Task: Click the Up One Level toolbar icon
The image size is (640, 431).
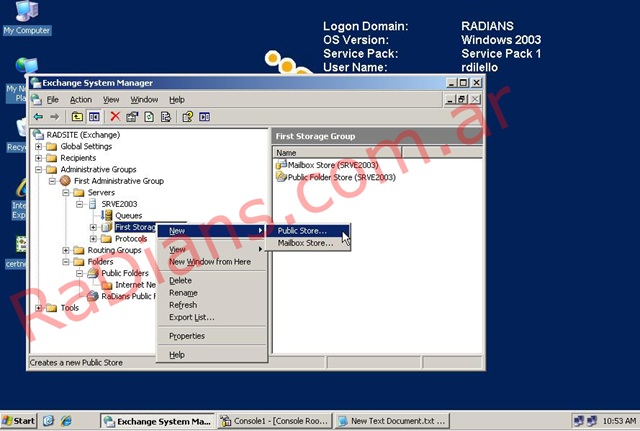Action: 76,116
